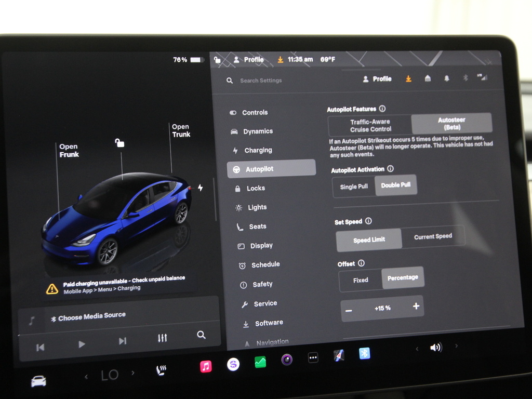
Task: Set speed mode to Current Speed
Action: pyautogui.click(x=432, y=236)
